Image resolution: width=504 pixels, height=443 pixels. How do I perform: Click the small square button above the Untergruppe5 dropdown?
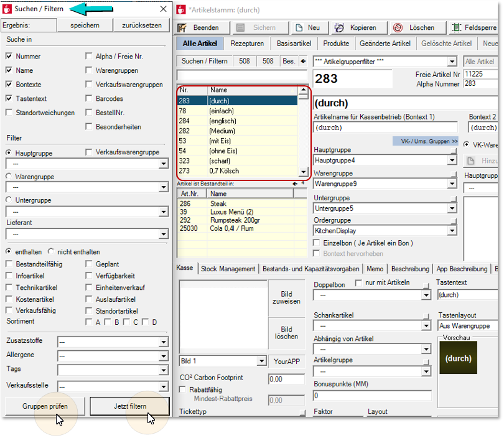453,198
